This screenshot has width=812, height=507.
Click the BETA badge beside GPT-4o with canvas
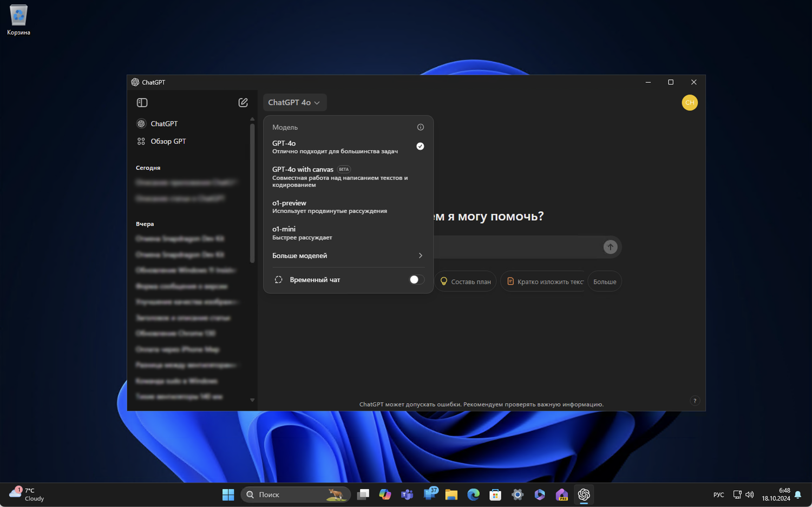(x=344, y=169)
